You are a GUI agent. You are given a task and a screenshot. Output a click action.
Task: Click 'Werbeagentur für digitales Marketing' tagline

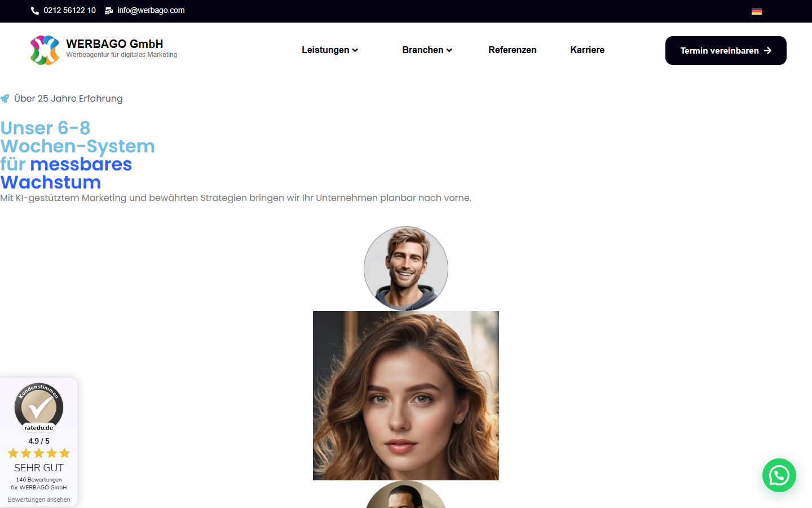(122, 55)
